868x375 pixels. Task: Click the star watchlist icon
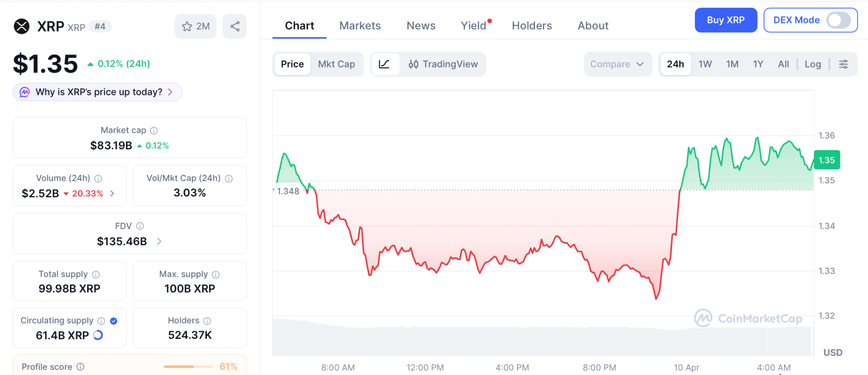point(187,26)
